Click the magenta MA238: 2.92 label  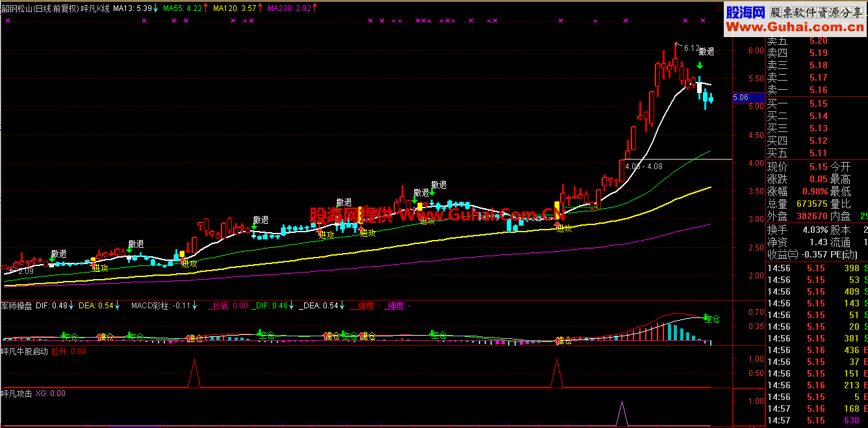point(288,8)
